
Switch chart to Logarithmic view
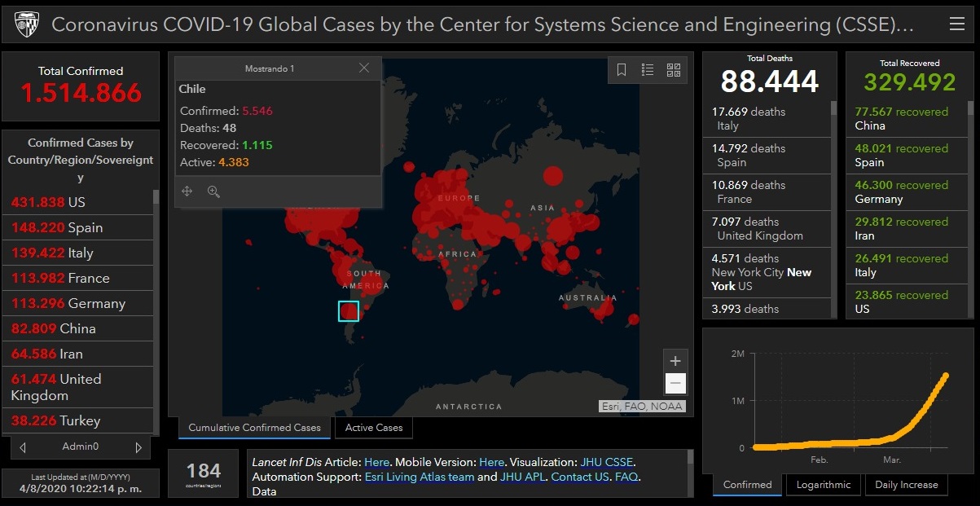(823, 484)
